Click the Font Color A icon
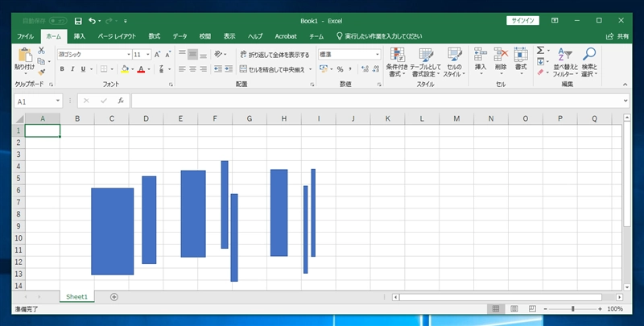The image size is (644, 326). 142,69
